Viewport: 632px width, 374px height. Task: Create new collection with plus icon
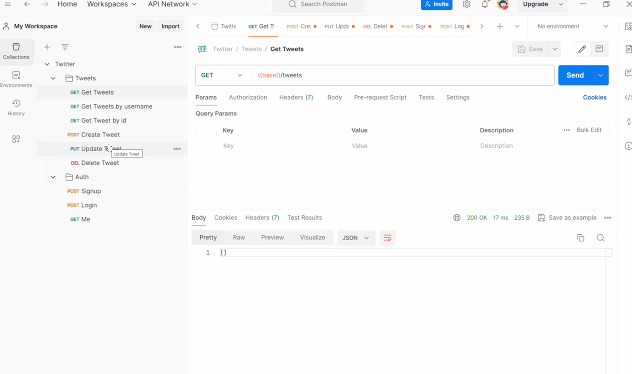coord(47,47)
